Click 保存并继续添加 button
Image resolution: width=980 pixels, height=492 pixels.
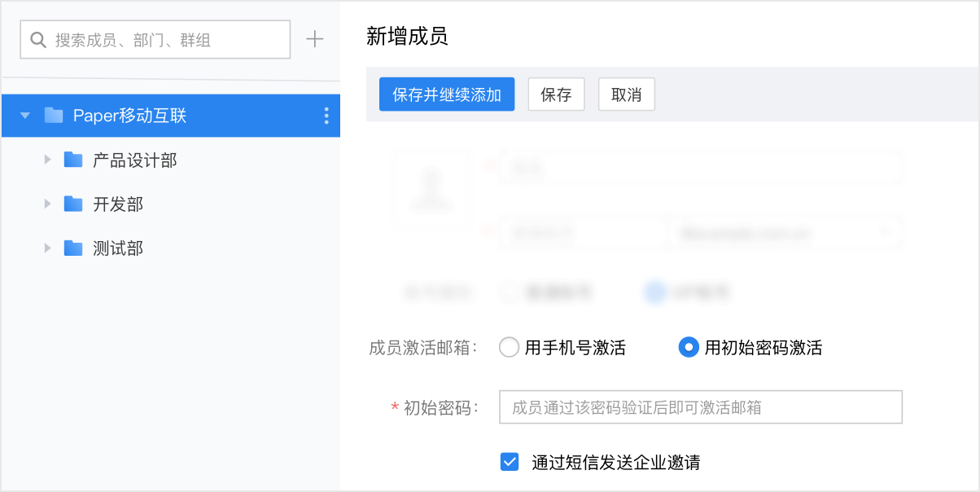click(x=446, y=94)
